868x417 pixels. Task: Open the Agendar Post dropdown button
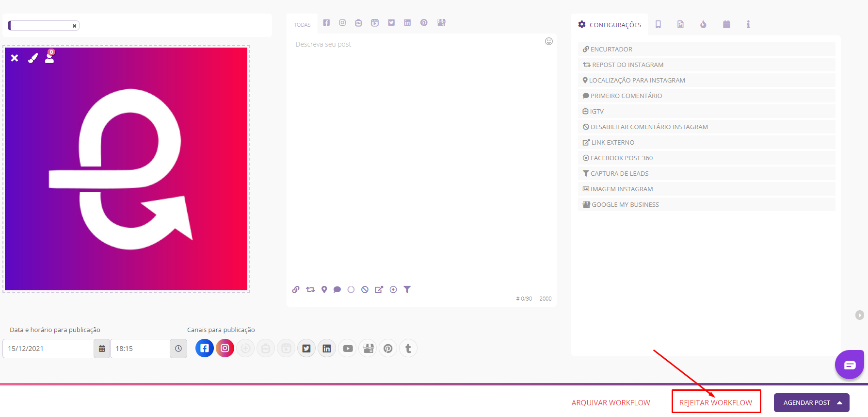(812, 402)
